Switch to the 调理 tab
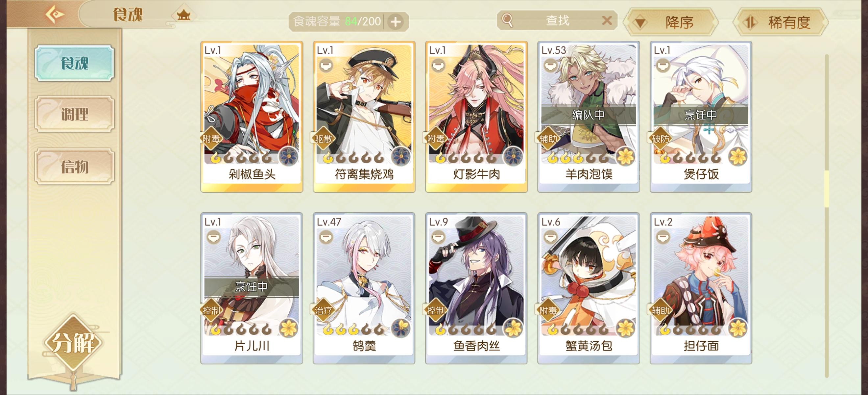This screenshot has width=868, height=395. [x=74, y=114]
